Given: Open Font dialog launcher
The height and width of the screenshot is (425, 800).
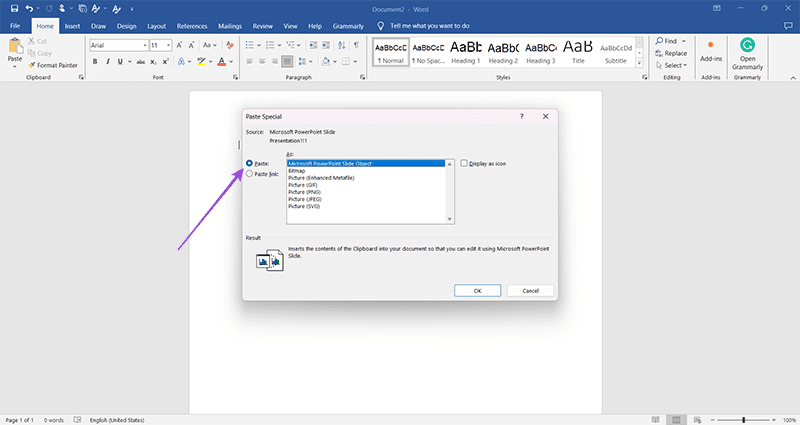Looking at the screenshot, I should [x=235, y=78].
